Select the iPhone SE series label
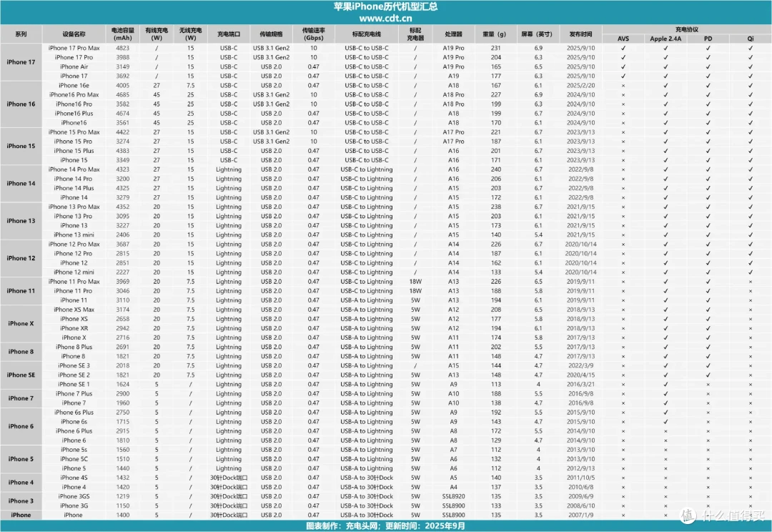This screenshot has width=772, height=532. click(x=21, y=375)
